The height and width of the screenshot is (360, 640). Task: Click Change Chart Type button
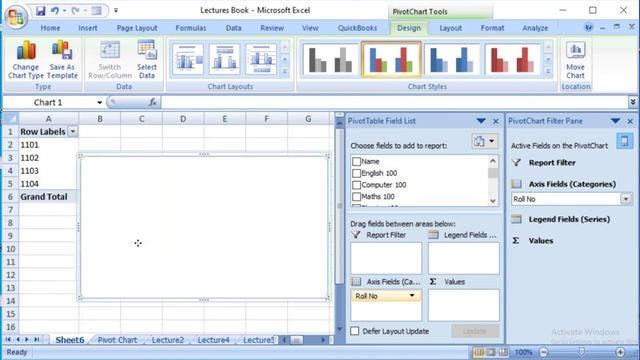click(x=26, y=60)
